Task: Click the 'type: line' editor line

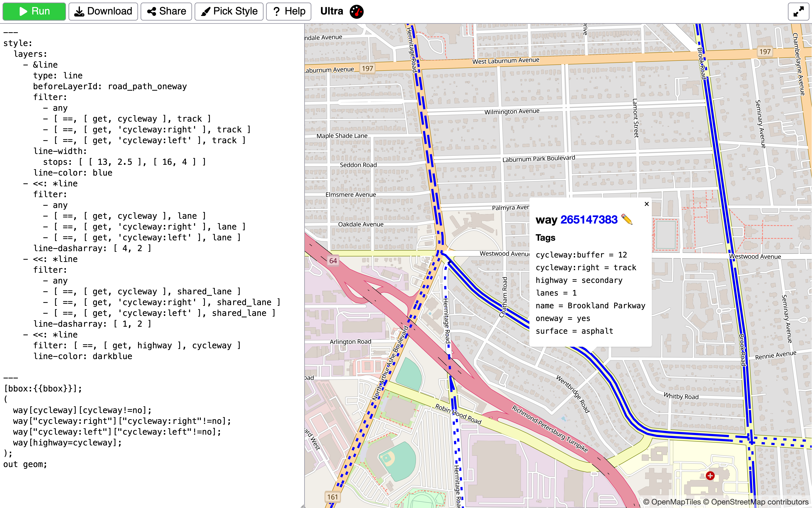Action: click(x=58, y=76)
